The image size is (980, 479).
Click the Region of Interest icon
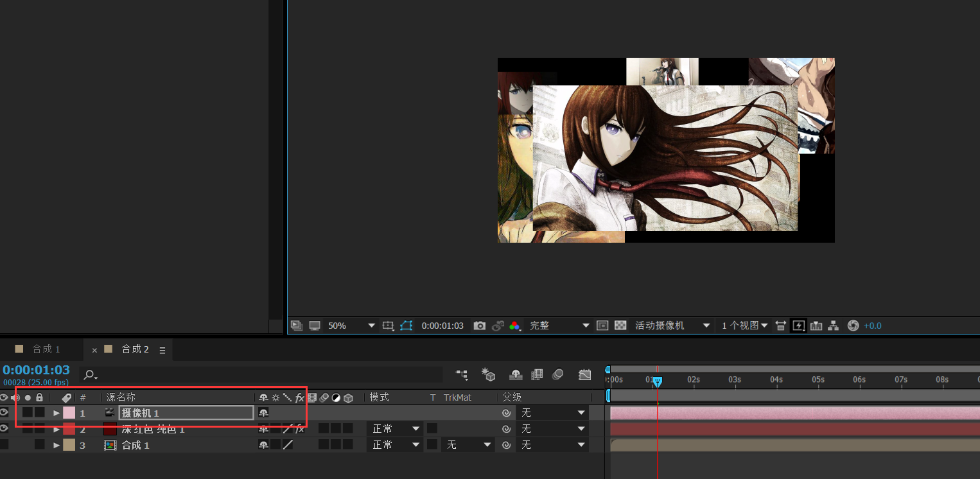click(602, 326)
